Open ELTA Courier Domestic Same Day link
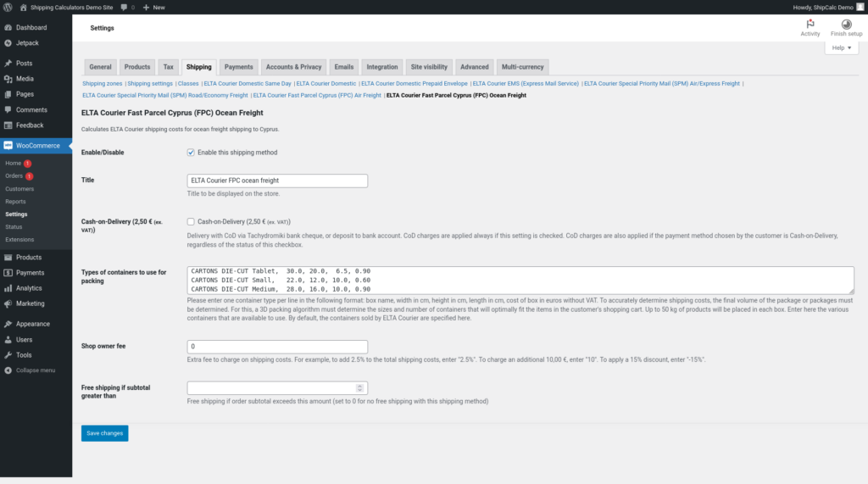Viewport: 868px width, 484px height. point(248,84)
